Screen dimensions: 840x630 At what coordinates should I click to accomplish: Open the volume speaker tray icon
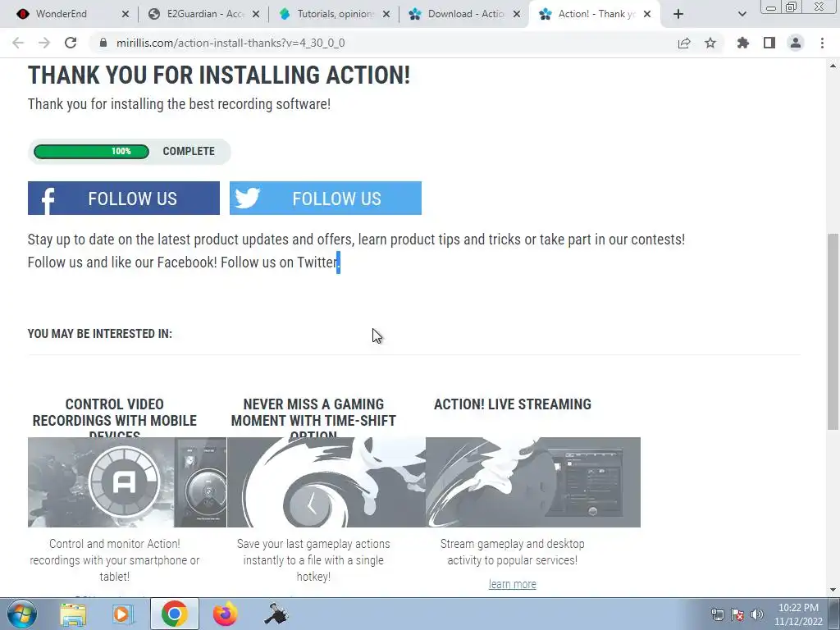pyautogui.click(x=757, y=614)
